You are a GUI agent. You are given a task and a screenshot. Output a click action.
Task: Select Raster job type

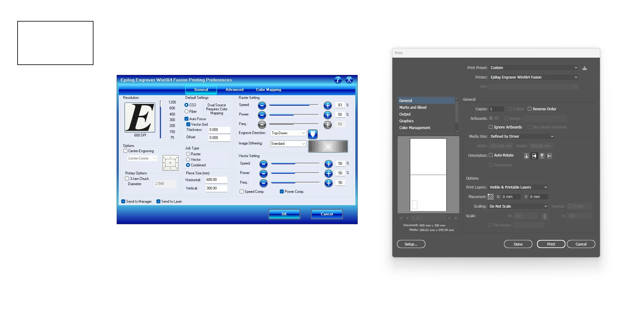pos(188,154)
